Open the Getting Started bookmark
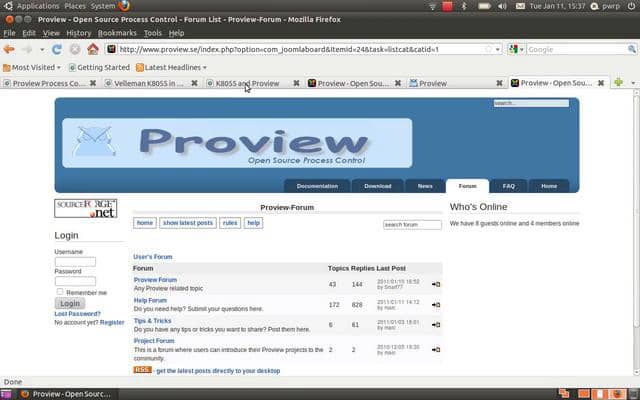This screenshot has width=640, height=400. (99, 68)
